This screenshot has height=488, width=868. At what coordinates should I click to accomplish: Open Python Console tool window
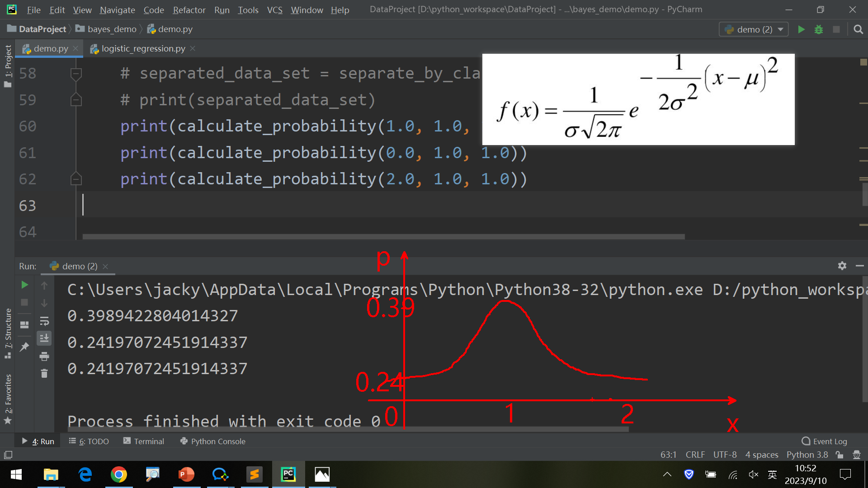213,441
